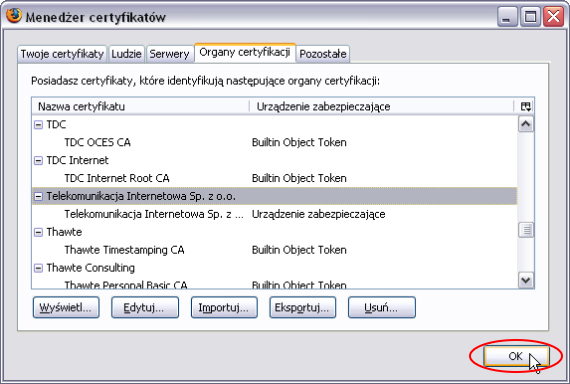Click the Wyświetl... button

tap(66, 308)
